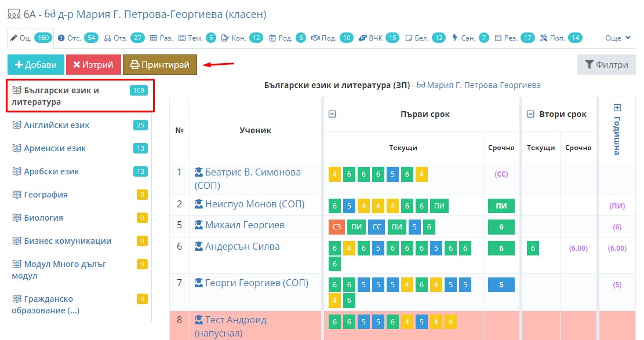Click student icon beside Тест Андроид

(199, 320)
